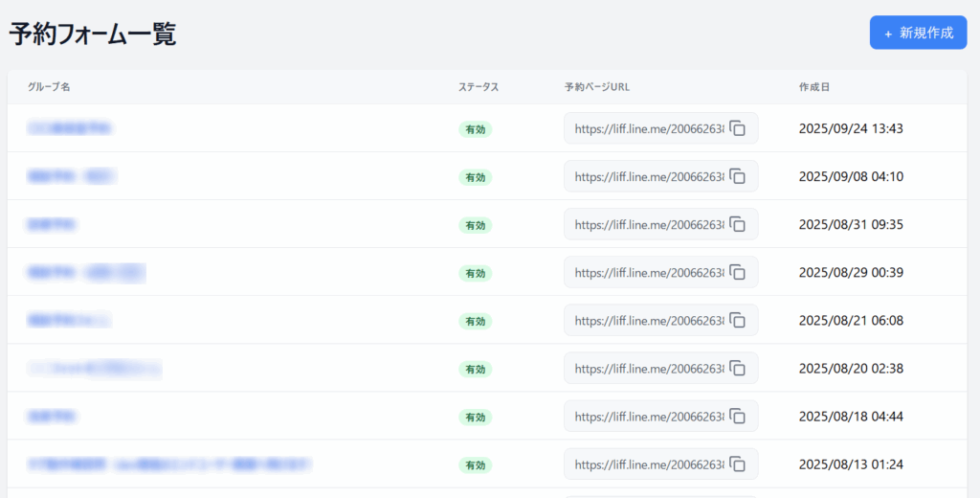Screen dimensions: 980x498
Task: Copy URL for row created 2025/08/18 04:44
Action: (738, 416)
